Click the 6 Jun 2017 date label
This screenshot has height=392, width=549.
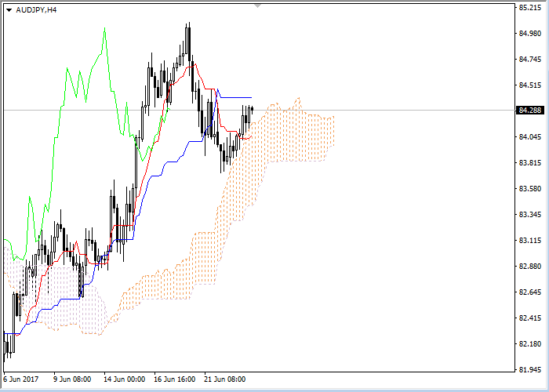(21, 379)
